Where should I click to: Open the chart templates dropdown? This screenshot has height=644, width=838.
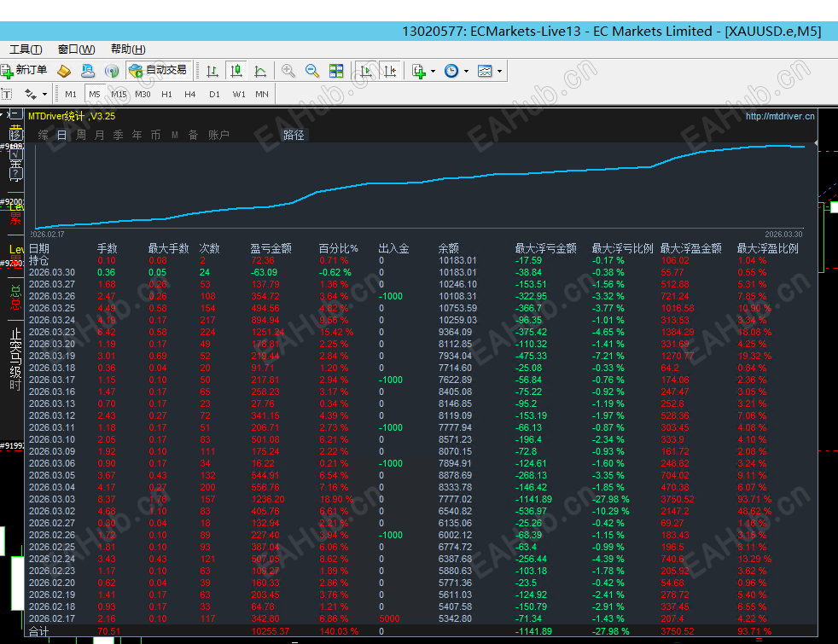coord(490,71)
